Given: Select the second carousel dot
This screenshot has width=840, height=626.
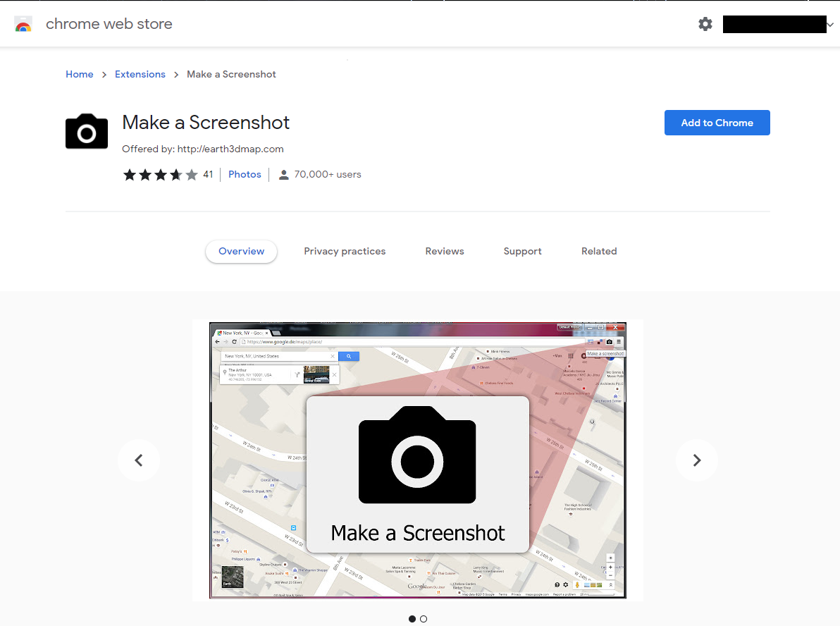Looking at the screenshot, I should (424, 619).
